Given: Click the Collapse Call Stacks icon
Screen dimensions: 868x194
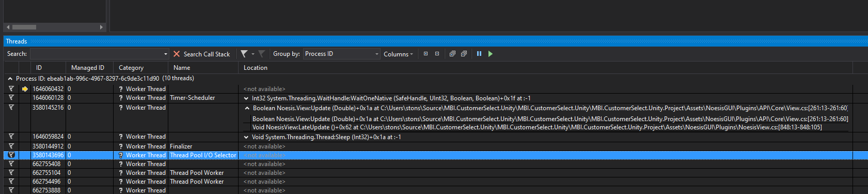Looking at the screenshot, I should (x=464, y=54).
